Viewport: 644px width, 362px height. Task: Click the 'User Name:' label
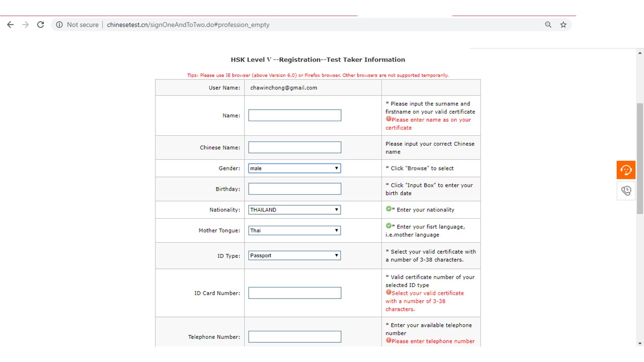pos(224,88)
